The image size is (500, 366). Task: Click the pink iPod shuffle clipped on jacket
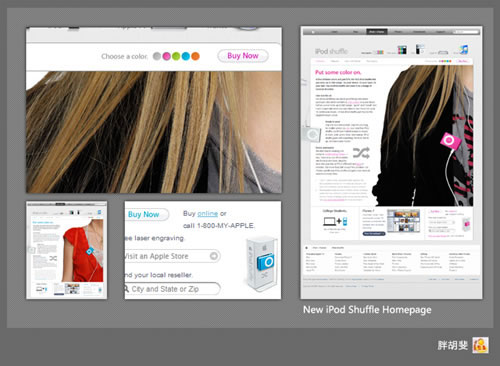450,141
